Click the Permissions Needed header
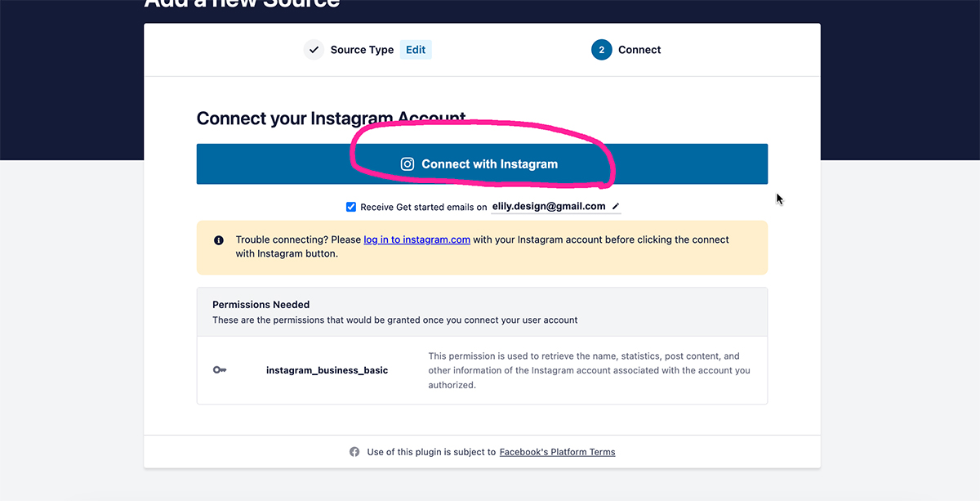980x501 pixels. point(261,305)
